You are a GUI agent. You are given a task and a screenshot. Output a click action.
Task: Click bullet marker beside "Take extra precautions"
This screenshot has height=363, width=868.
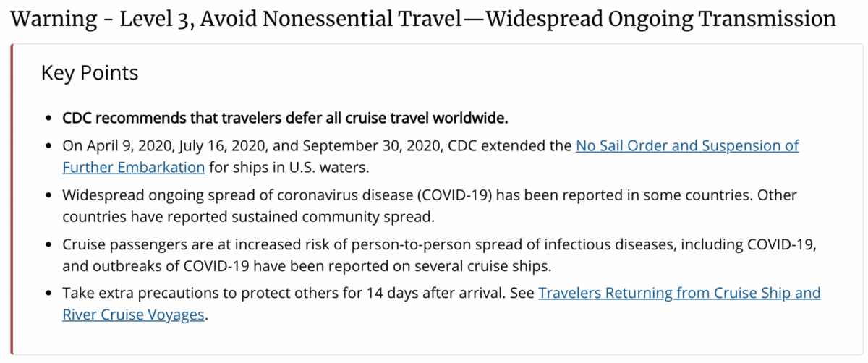click(48, 294)
